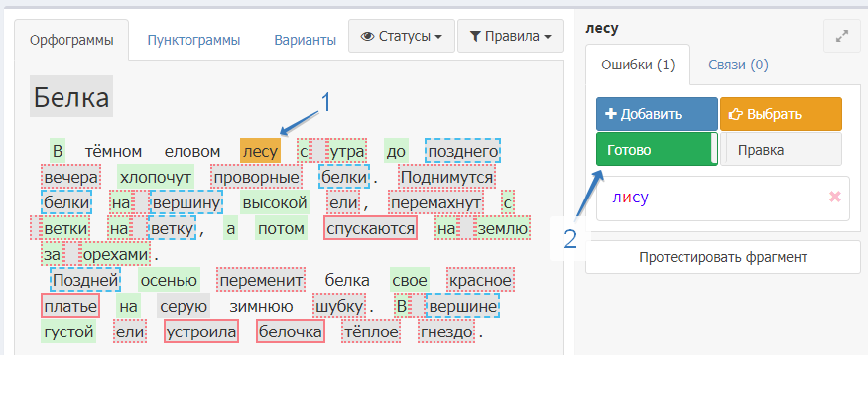Click the orange Выбрать button

click(x=780, y=114)
